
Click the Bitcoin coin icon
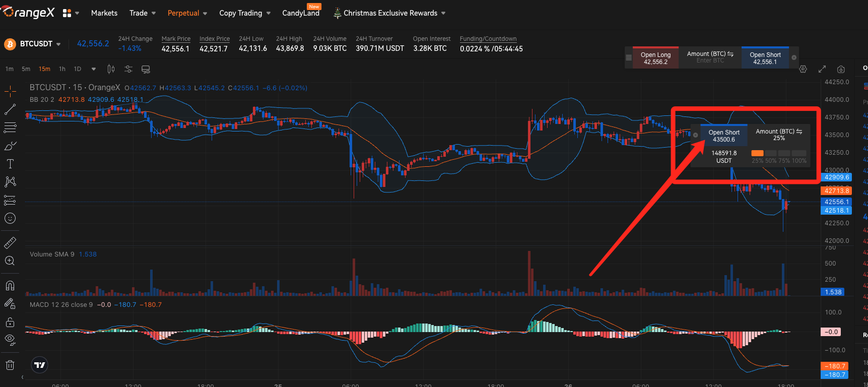(10, 44)
